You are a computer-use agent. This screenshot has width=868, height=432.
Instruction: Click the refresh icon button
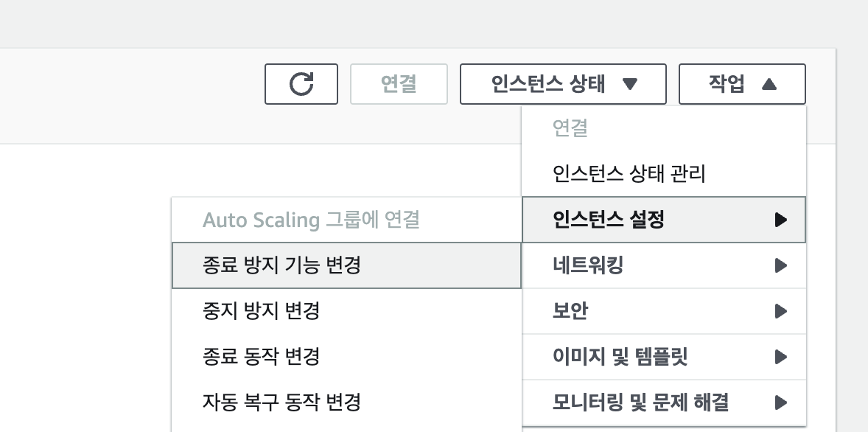tap(301, 84)
